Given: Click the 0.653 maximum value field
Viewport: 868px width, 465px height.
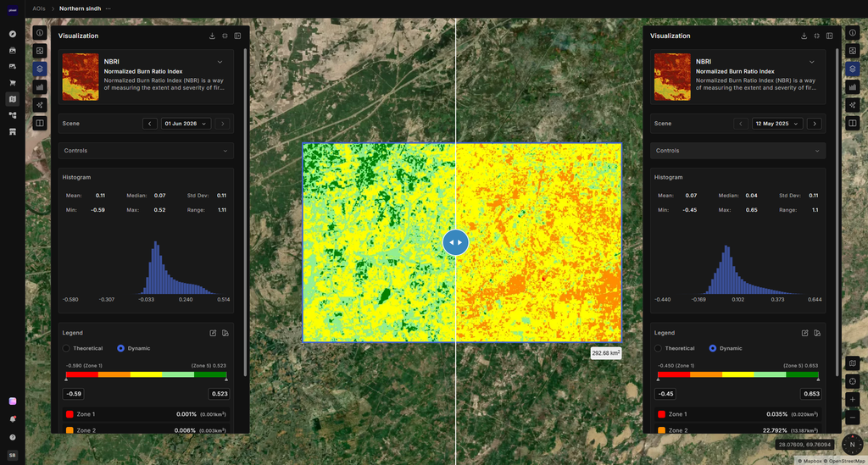Looking at the screenshot, I should point(811,394).
